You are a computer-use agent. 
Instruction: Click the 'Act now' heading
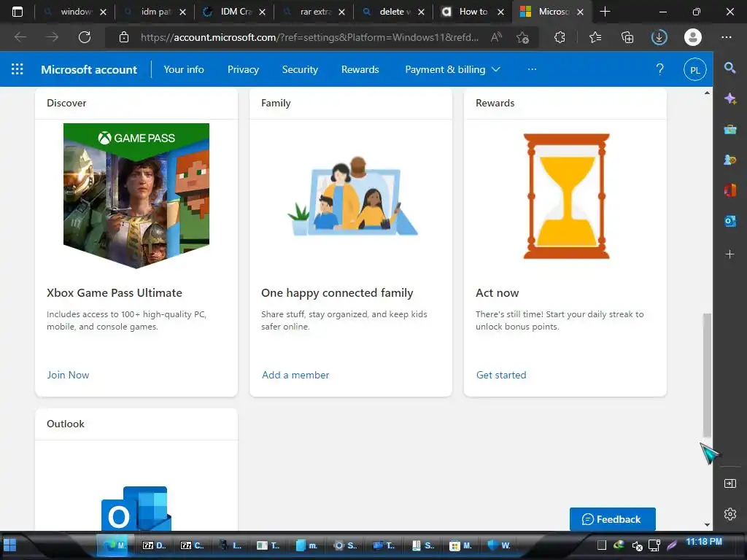pos(497,293)
